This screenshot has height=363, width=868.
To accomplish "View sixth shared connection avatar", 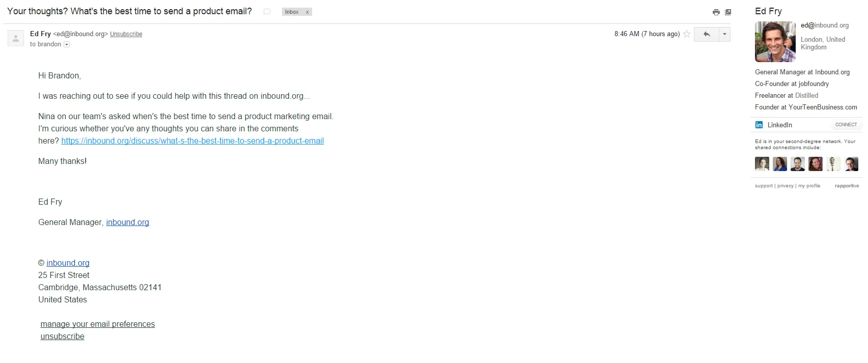I will (x=852, y=164).
